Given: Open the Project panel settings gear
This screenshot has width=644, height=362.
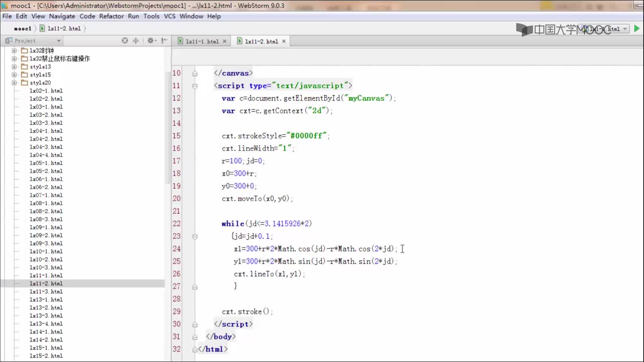Looking at the screenshot, I should click(151, 41).
